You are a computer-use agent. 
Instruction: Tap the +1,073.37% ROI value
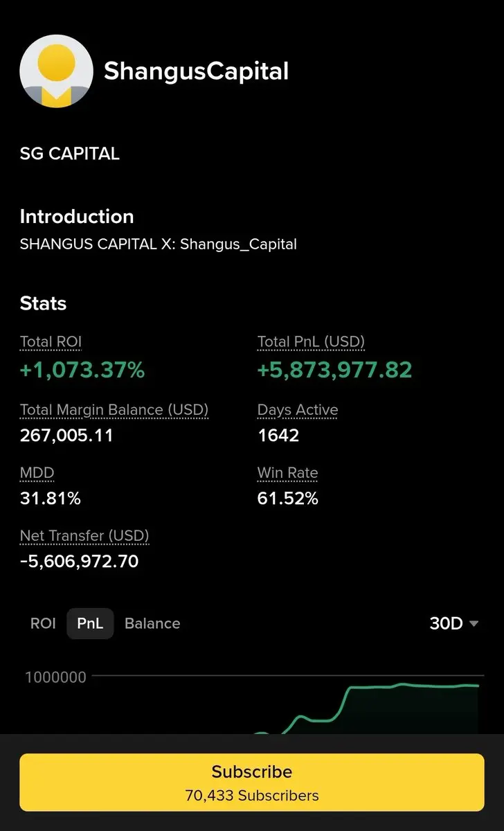[x=82, y=370]
